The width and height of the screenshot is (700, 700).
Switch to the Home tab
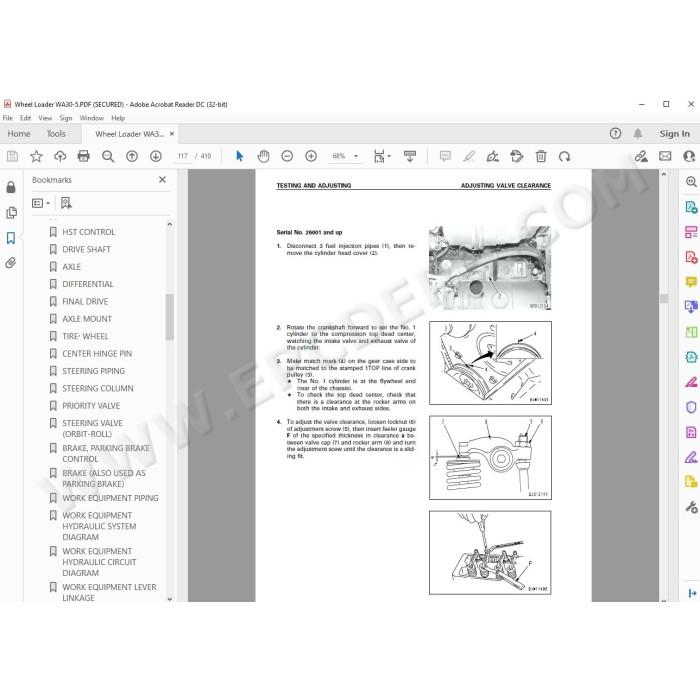pyautogui.click(x=19, y=134)
